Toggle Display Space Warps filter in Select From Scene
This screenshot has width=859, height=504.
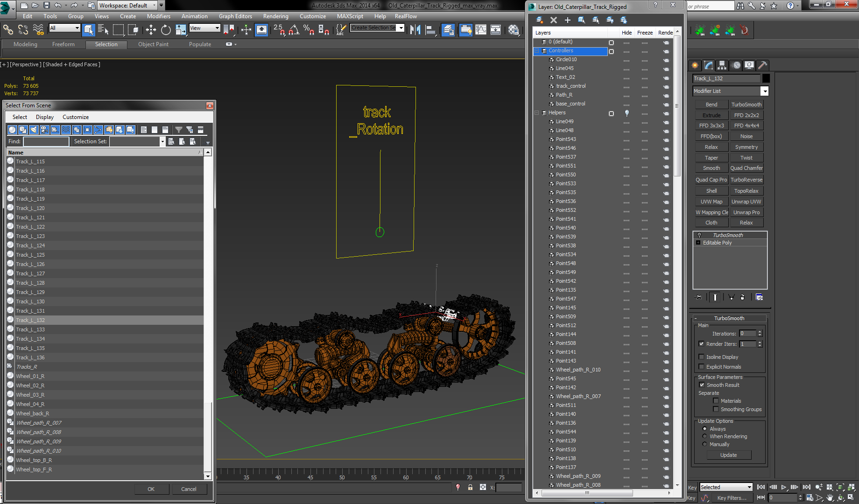[66, 130]
